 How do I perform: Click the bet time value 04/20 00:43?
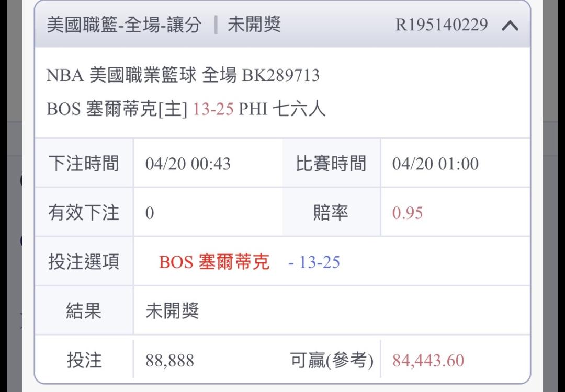coord(188,164)
